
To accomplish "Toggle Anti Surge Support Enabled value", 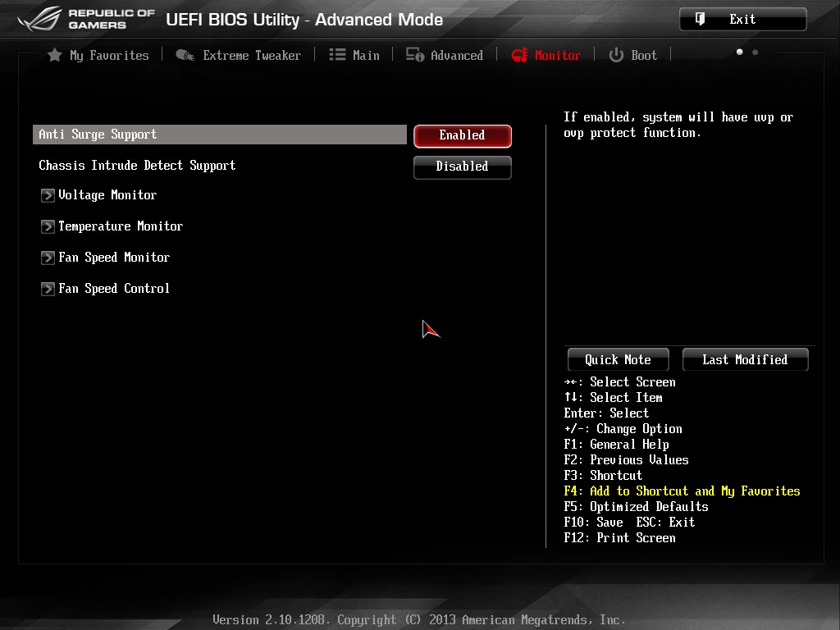I will point(463,135).
